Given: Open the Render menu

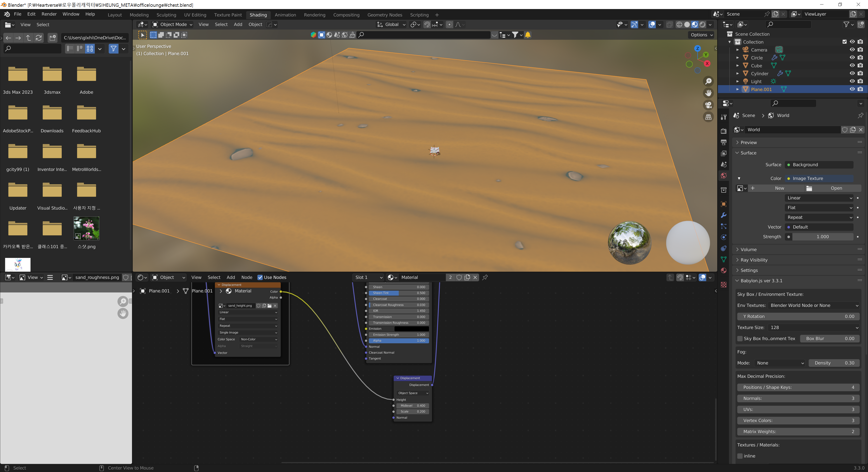Looking at the screenshot, I should click(49, 14).
